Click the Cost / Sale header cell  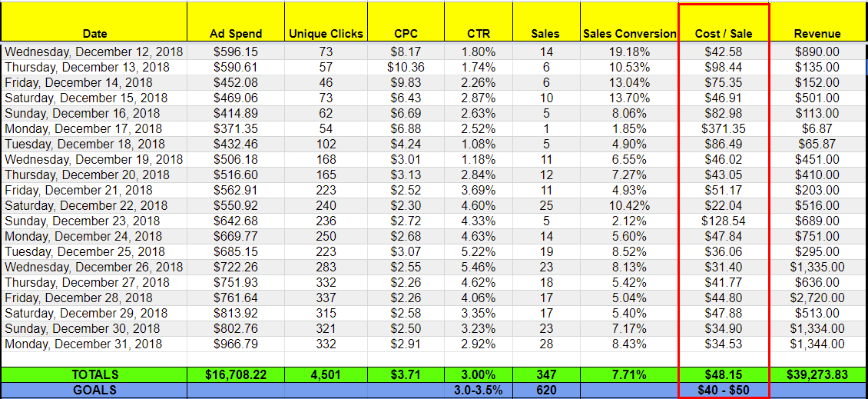[x=724, y=23]
